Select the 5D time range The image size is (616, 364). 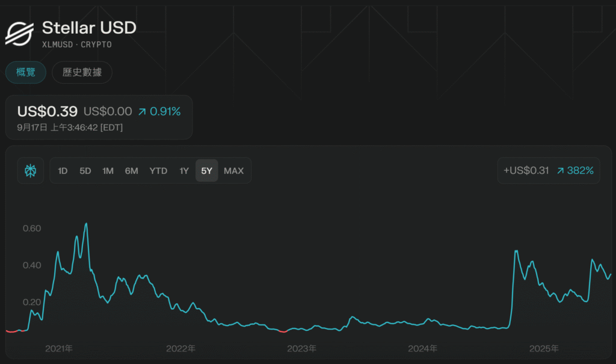point(85,171)
